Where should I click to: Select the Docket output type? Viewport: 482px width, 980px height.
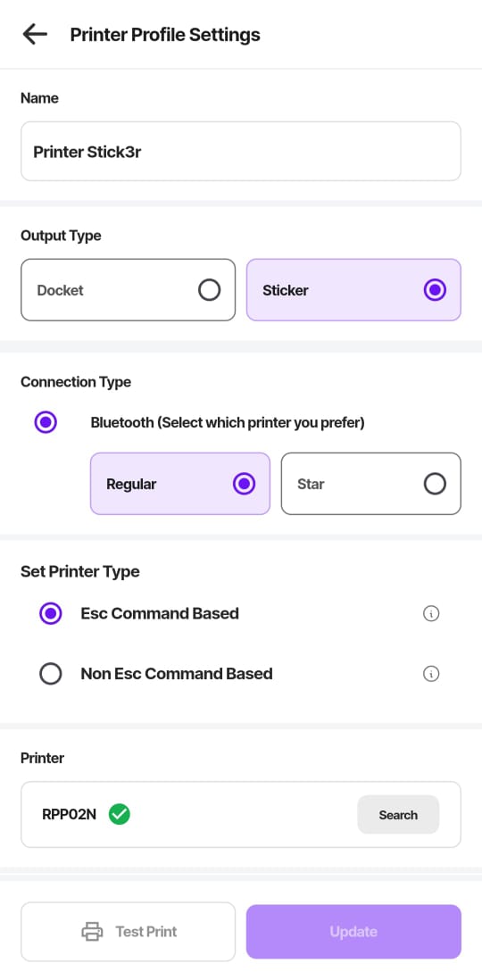(129, 290)
